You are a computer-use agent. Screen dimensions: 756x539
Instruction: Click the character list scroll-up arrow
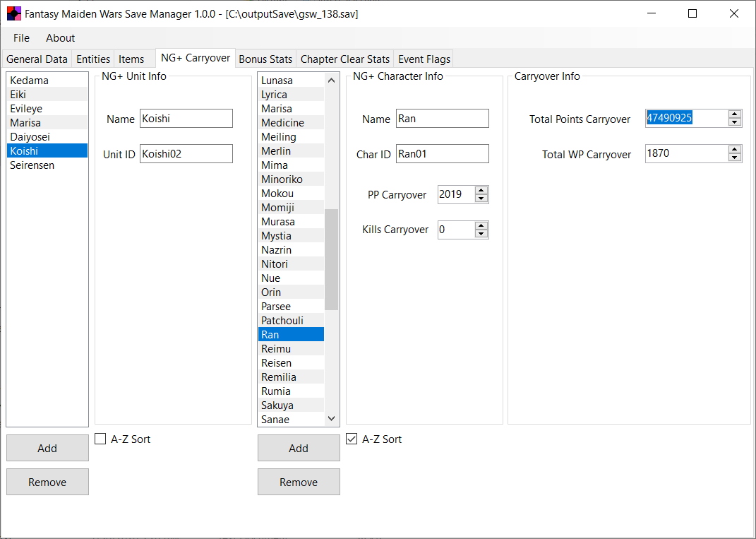(x=331, y=80)
